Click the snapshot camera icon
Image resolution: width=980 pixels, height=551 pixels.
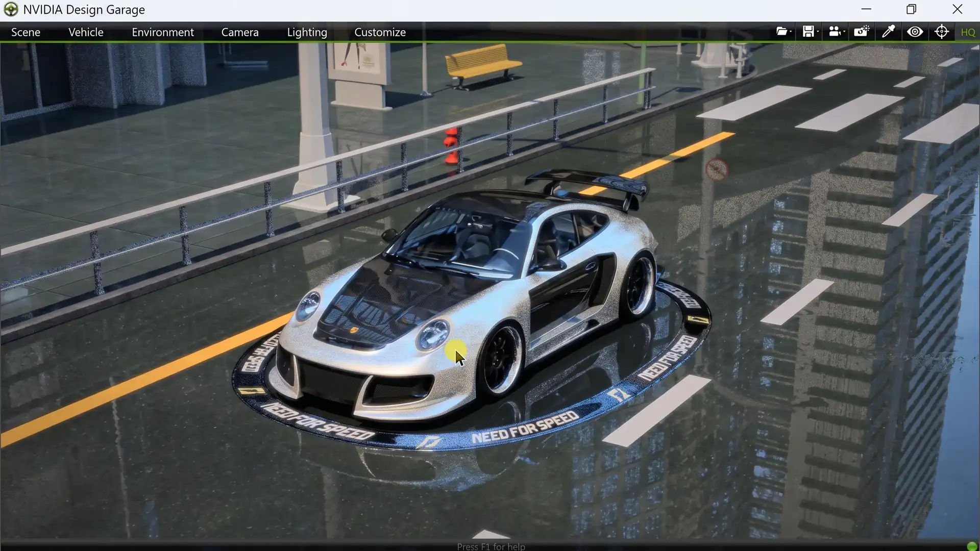(862, 32)
